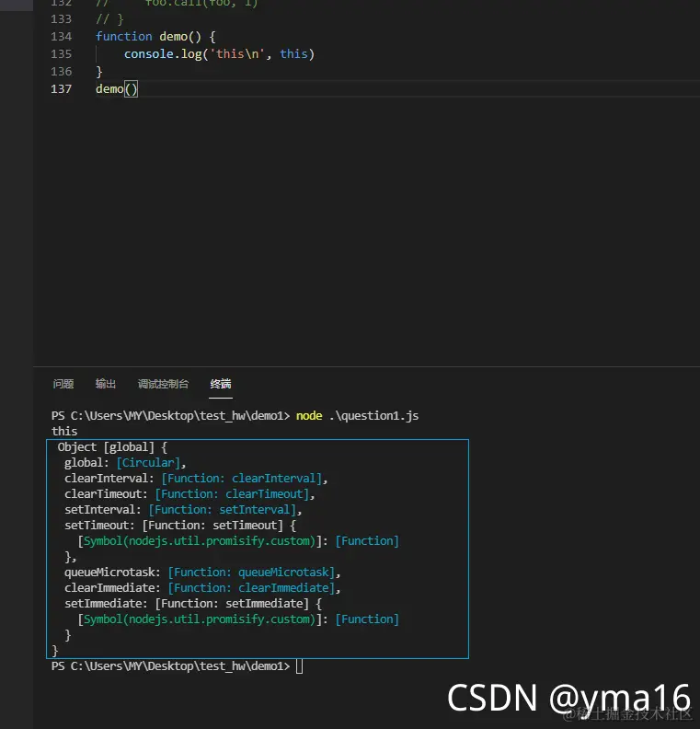
Task: Click the 'function' keyword on line 134
Action: click(x=124, y=37)
